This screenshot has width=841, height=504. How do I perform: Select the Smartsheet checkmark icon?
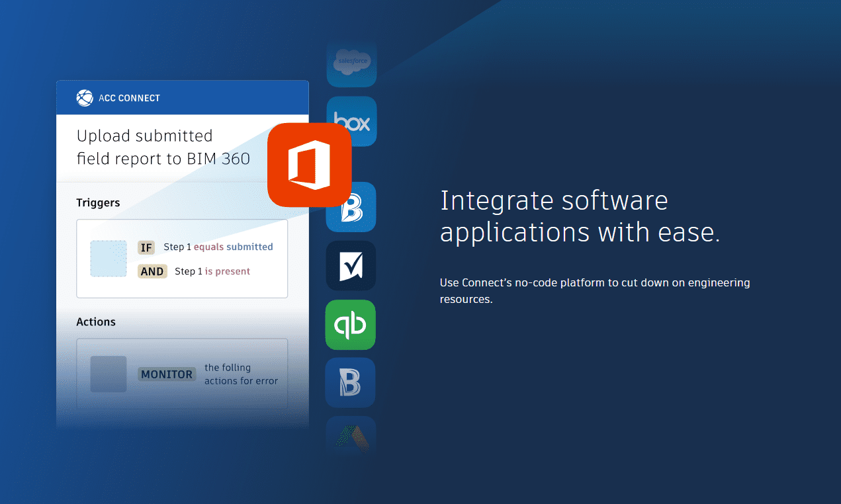click(351, 266)
